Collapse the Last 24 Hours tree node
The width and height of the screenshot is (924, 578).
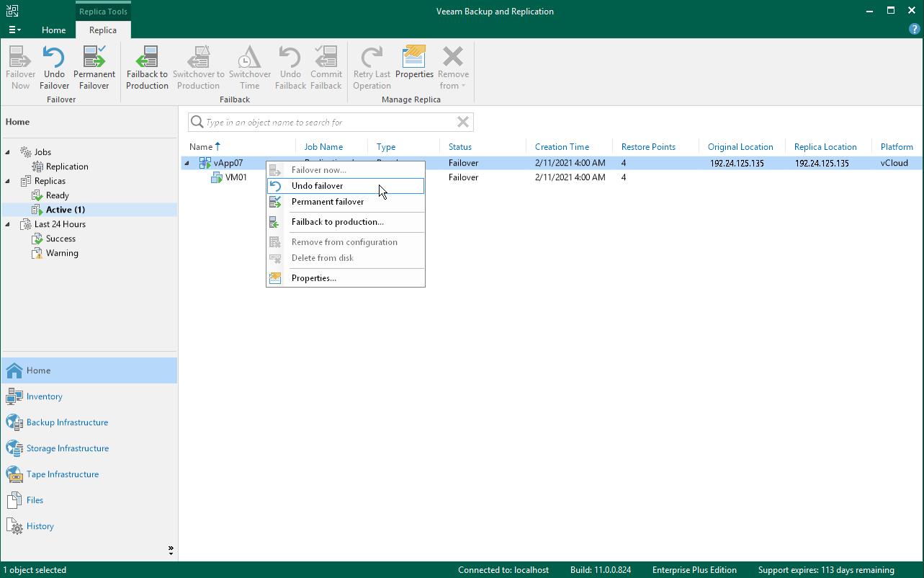coord(9,224)
